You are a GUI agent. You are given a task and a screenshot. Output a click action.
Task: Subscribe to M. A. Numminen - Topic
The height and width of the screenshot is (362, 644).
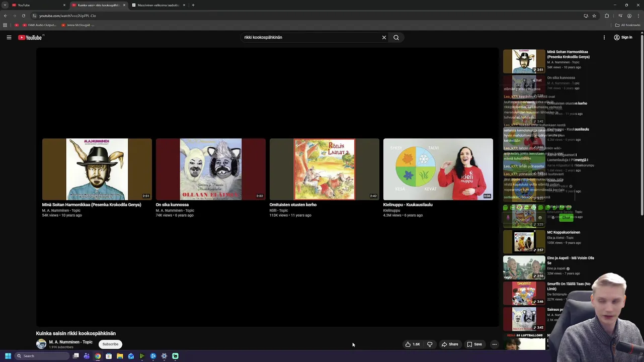(110, 344)
